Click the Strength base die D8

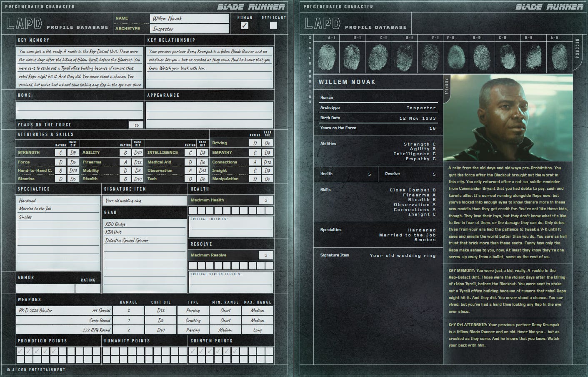click(x=73, y=153)
